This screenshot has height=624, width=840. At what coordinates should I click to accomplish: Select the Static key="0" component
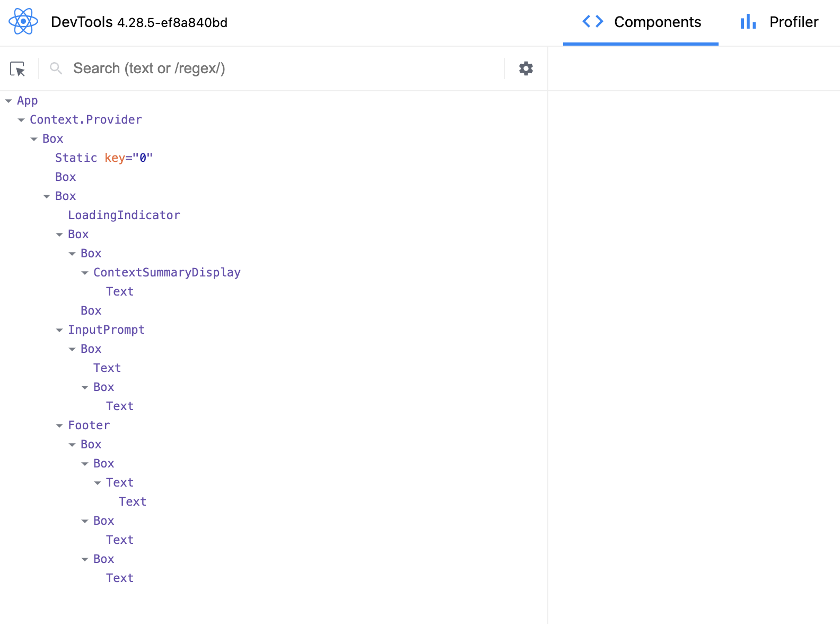click(x=103, y=158)
